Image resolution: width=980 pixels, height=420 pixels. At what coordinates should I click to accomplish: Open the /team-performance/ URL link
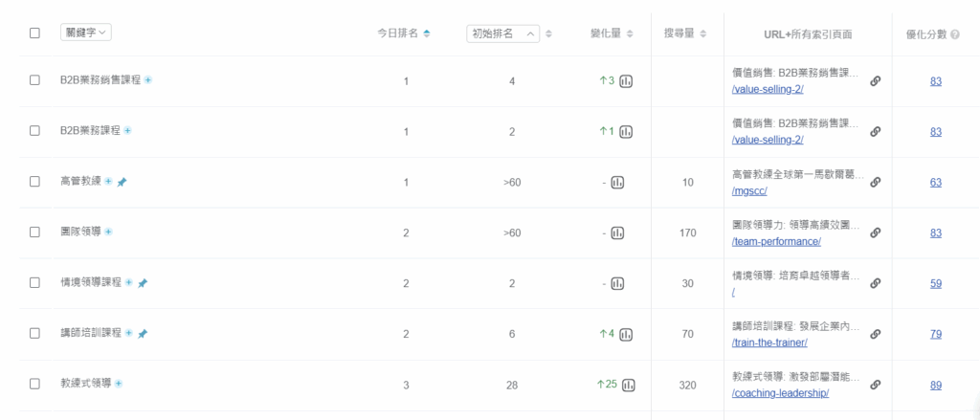pos(775,241)
